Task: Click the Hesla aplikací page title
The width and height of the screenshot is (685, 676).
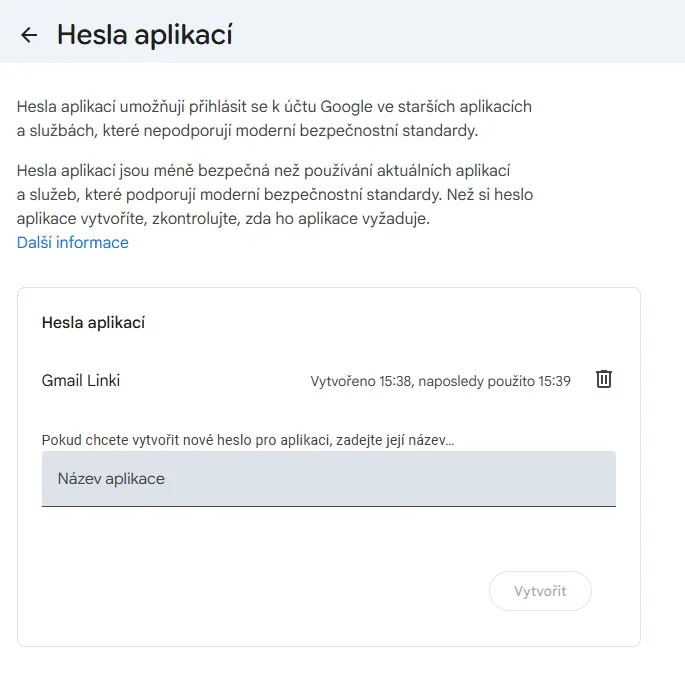Action: click(145, 35)
